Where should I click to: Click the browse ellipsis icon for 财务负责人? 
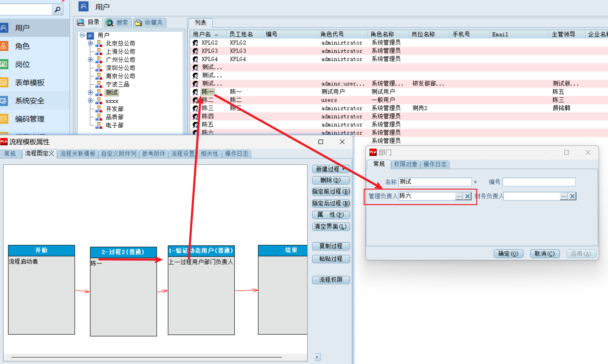coord(564,196)
